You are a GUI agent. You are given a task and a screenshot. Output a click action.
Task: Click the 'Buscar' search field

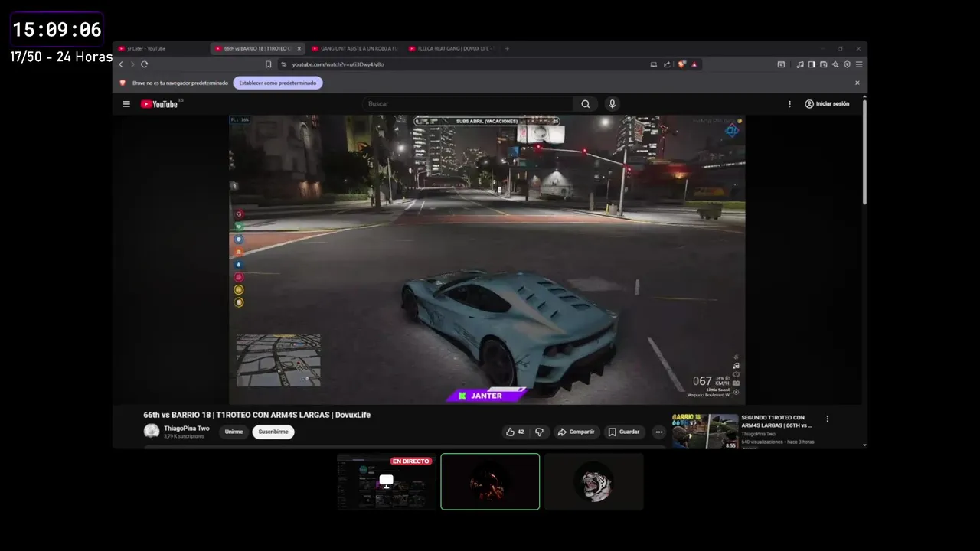pyautogui.click(x=467, y=104)
